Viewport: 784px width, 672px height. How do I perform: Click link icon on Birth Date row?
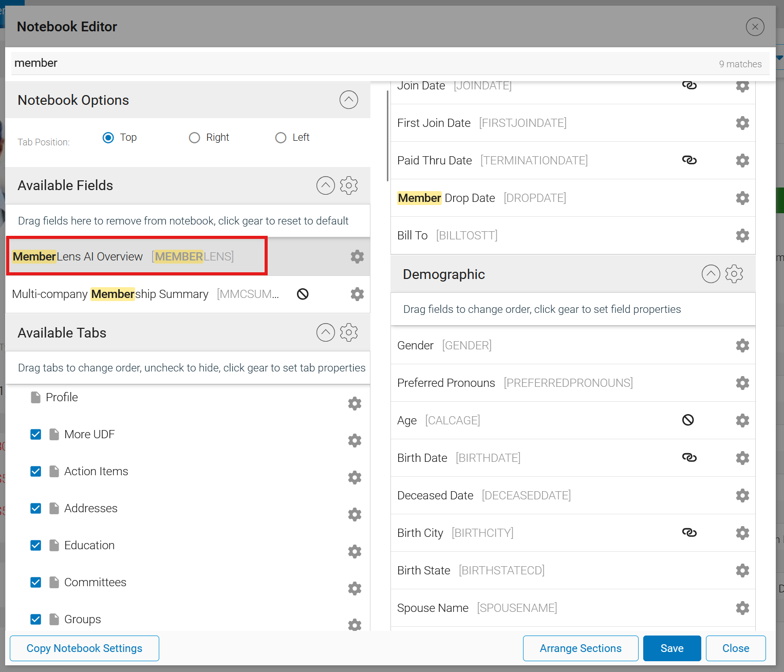click(689, 457)
